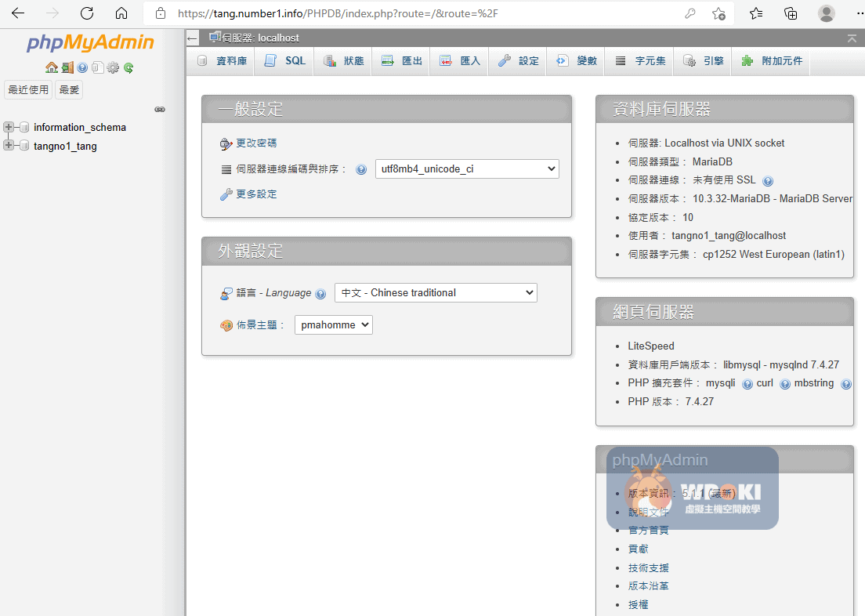This screenshot has width=865, height=616.
Task: Click help icon beside Language label
Action: pyautogui.click(x=320, y=294)
